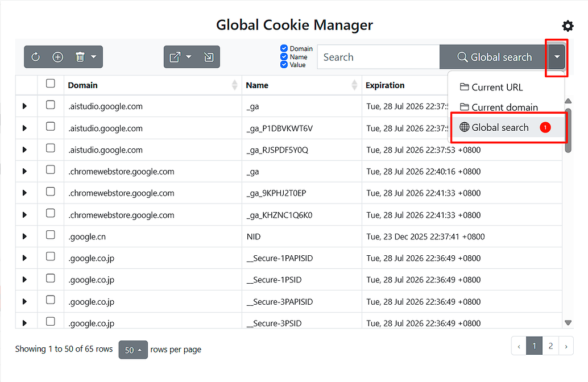Tick the select-all header checkbox
Image resolution: width=588 pixels, height=382 pixels.
[x=50, y=83]
